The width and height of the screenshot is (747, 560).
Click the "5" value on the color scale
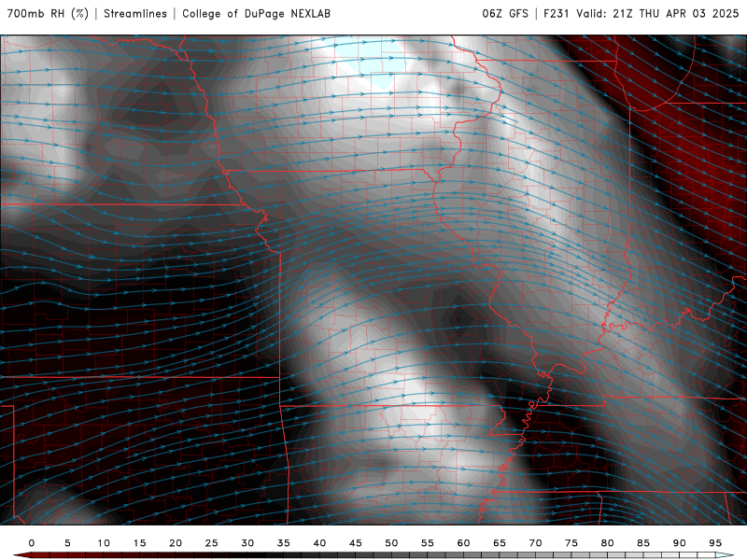pos(67,543)
